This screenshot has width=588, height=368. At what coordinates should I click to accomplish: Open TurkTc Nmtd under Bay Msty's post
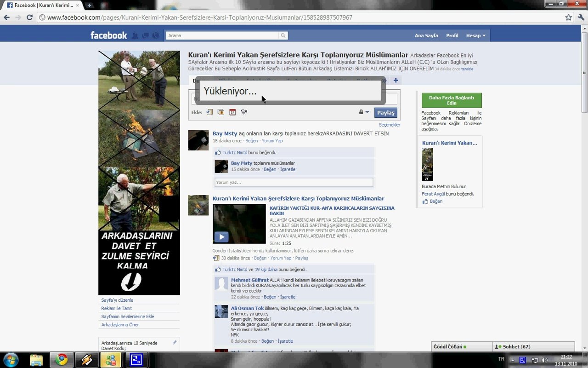click(235, 152)
